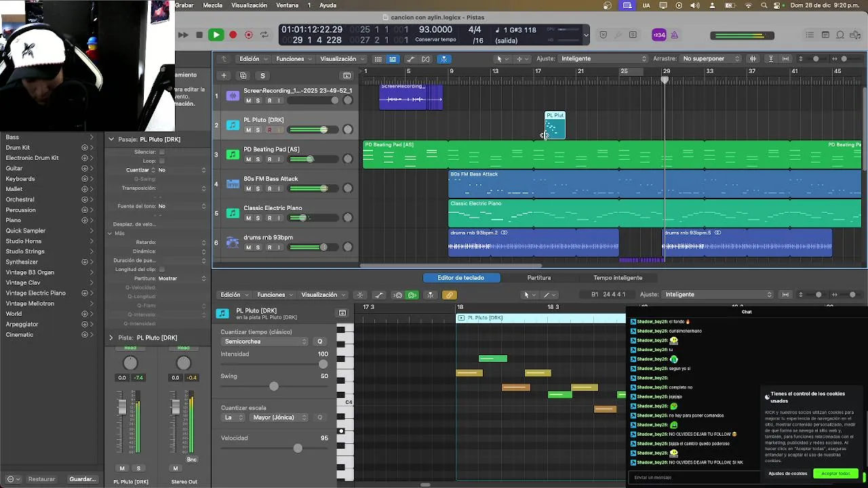Open the Mezcla menu in menu bar
Image resolution: width=868 pixels, height=488 pixels.
tap(212, 5)
